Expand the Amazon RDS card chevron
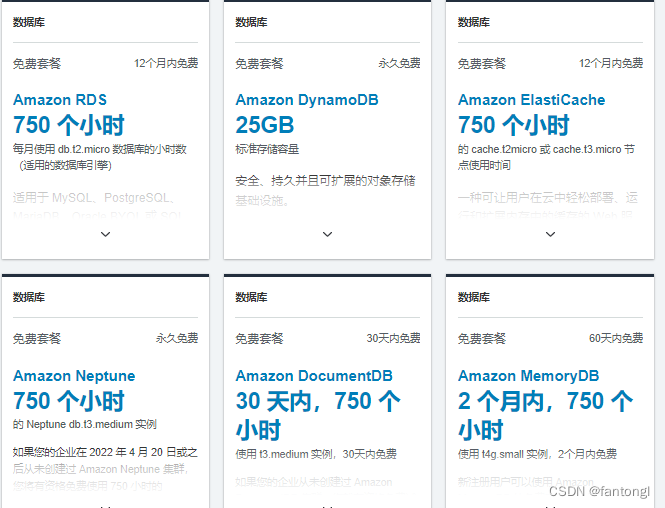The image size is (665, 508). point(105,234)
